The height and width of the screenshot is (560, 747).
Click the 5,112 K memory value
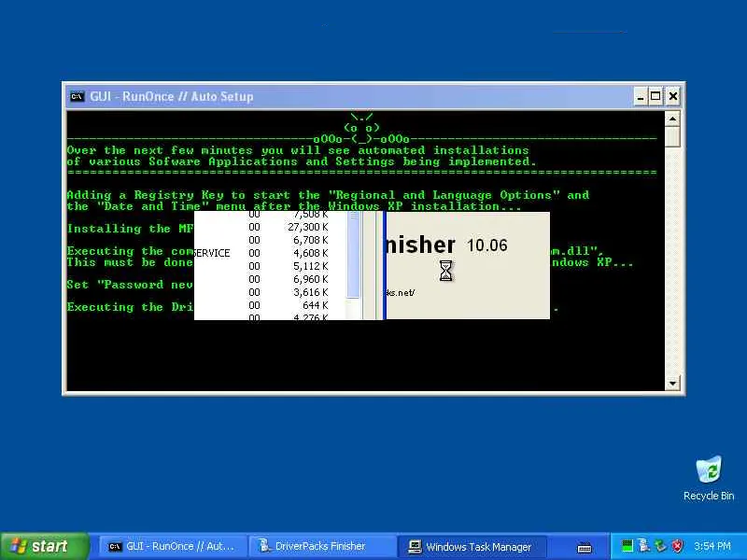[310, 266]
